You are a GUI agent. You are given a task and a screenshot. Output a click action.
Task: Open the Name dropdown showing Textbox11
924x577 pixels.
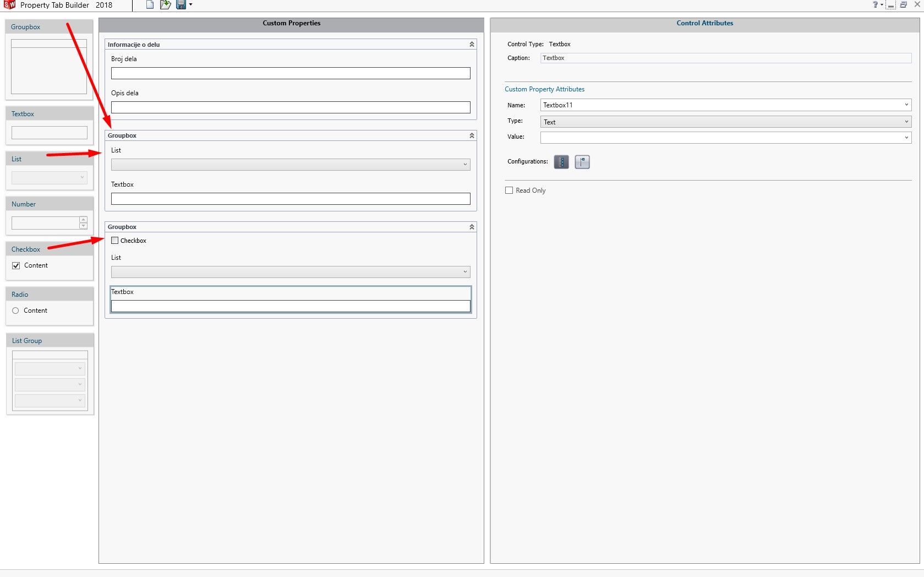[x=906, y=105]
